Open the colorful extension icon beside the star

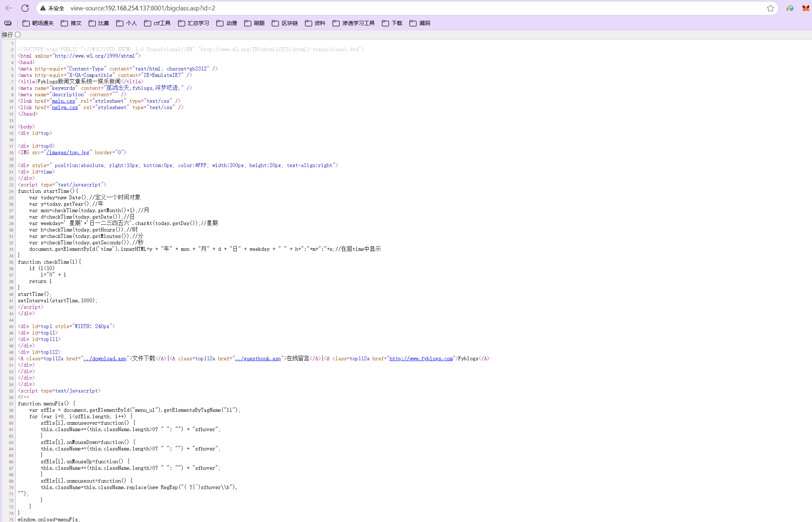click(x=790, y=8)
